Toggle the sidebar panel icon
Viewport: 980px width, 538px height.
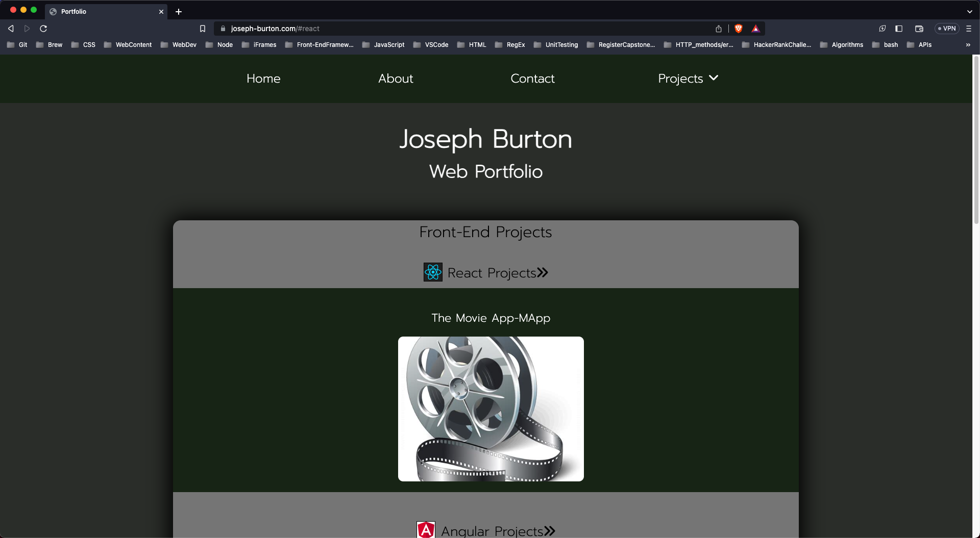(899, 29)
